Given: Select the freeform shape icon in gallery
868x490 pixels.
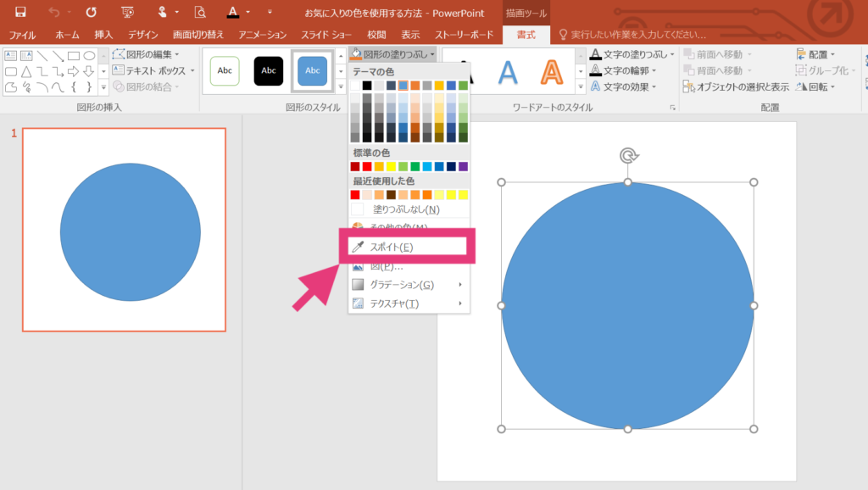Looking at the screenshot, I should coord(10,87).
